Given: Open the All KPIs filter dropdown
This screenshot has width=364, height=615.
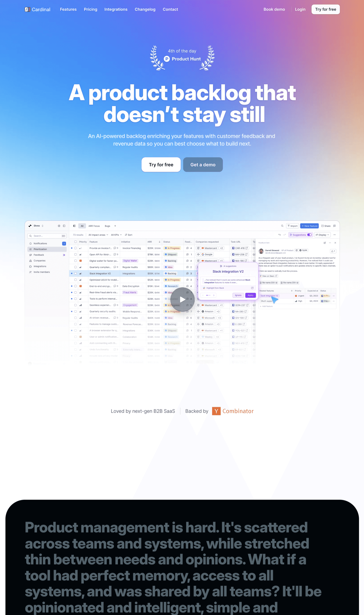Looking at the screenshot, I should 116,235.
